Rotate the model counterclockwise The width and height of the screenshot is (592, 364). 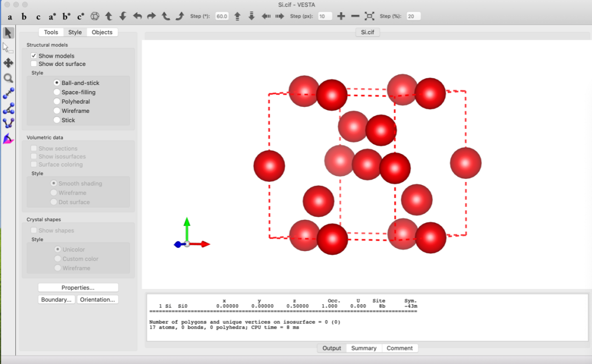166,16
